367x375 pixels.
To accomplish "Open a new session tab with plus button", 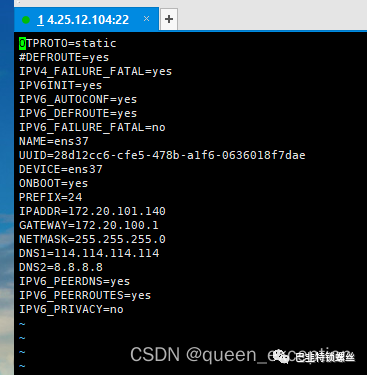I will coord(169,19).
